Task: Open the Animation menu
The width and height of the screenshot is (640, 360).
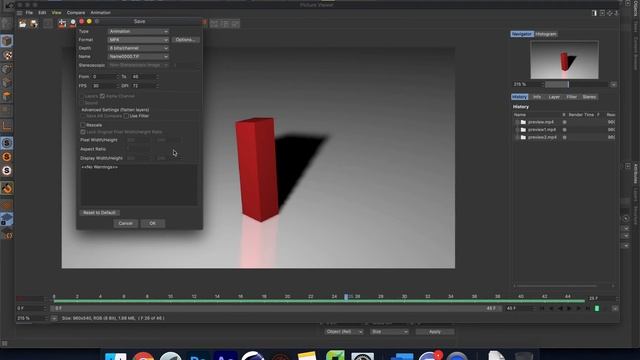Action: (100, 13)
